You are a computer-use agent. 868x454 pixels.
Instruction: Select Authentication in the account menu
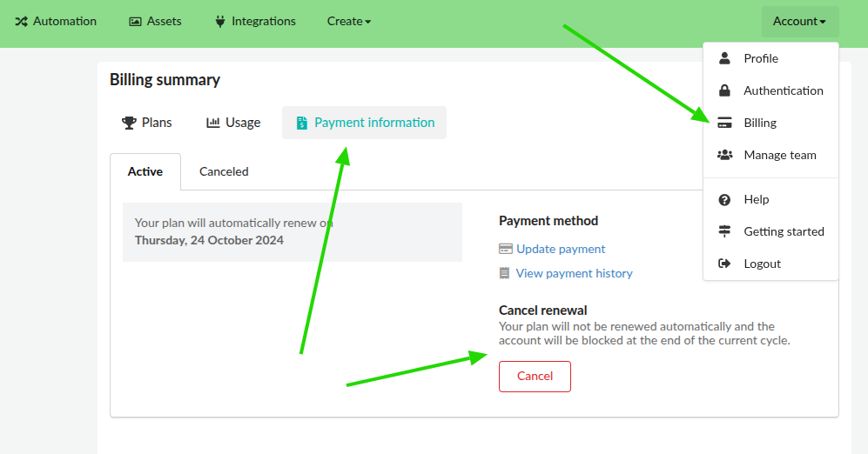[x=783, y=90]
